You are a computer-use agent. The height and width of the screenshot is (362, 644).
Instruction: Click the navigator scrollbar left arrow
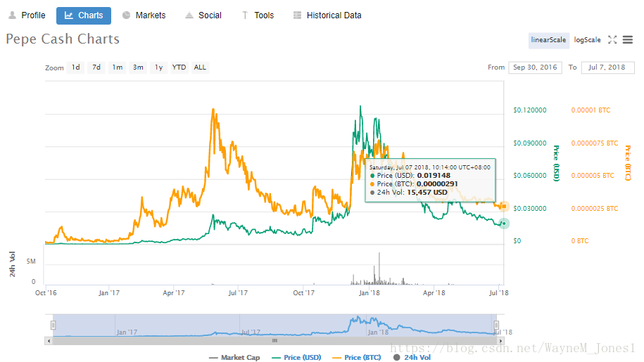pyautogui.click(x=49, y=341)
